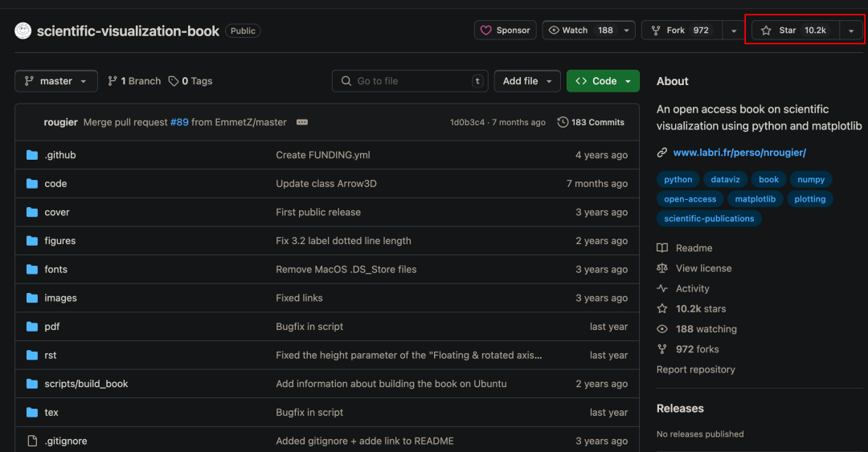Viewport: 868px width, 452px height.
Task: Open the .gitignore file
Action: point(65,441)
